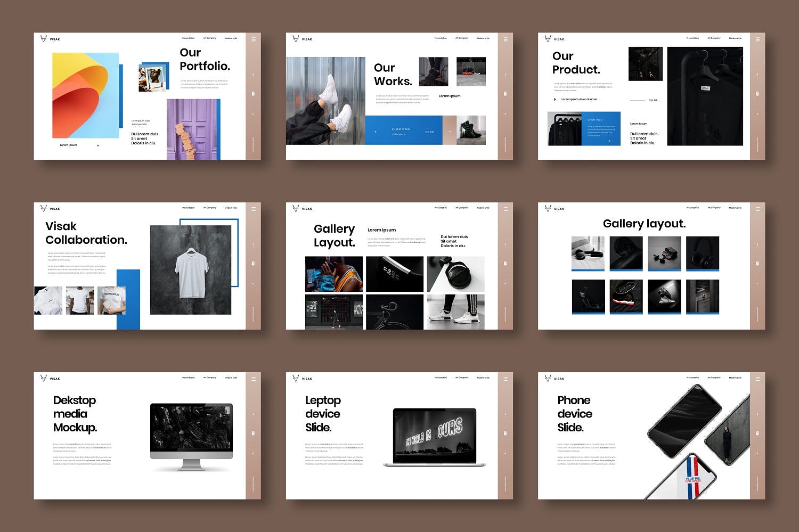Click 'Visak Collaboration.' slide title

click(86, 233)
